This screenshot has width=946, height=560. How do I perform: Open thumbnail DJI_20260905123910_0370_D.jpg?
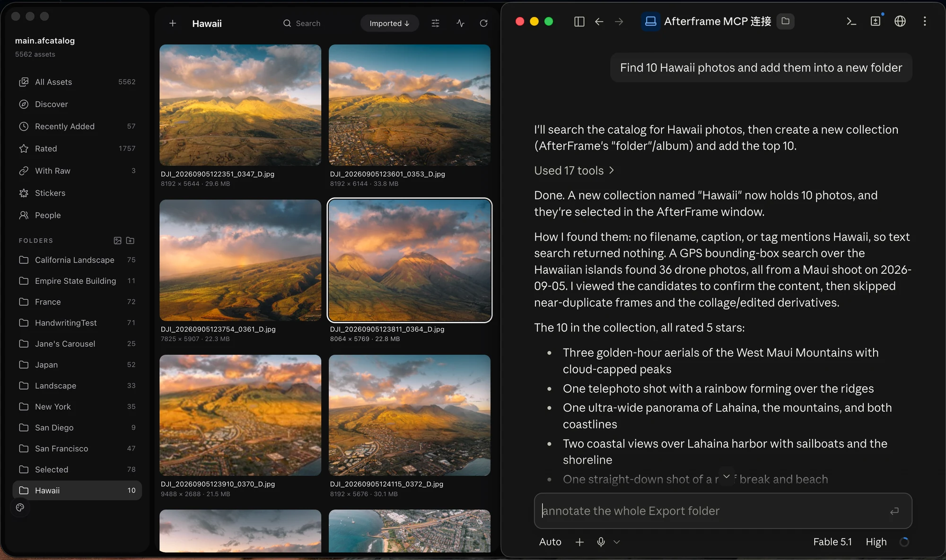click(240, 415)
